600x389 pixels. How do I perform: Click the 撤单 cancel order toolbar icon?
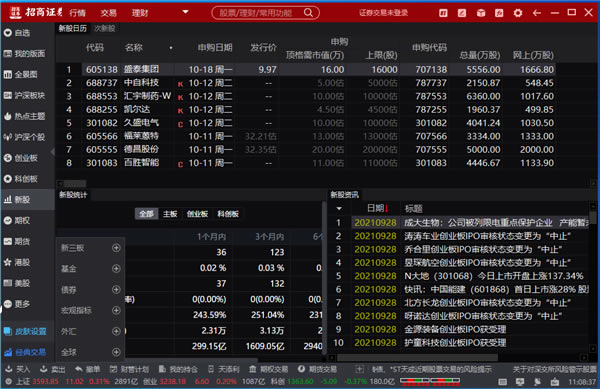[x=78, y=369]
